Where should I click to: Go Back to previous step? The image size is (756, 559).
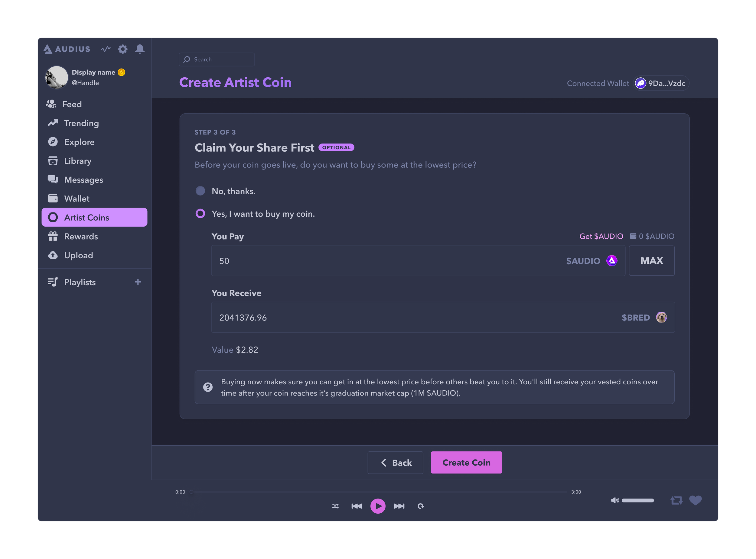pyautogui.click(x=396, y=463)
